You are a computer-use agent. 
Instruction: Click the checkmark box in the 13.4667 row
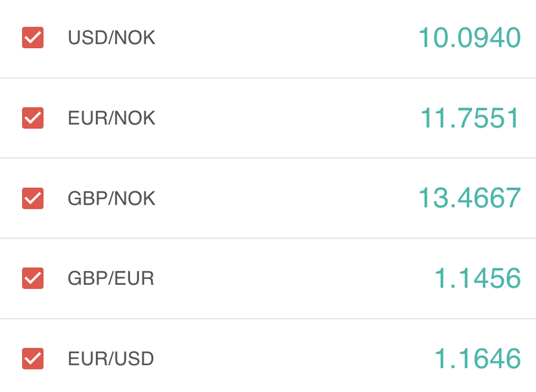pos(33,198)
